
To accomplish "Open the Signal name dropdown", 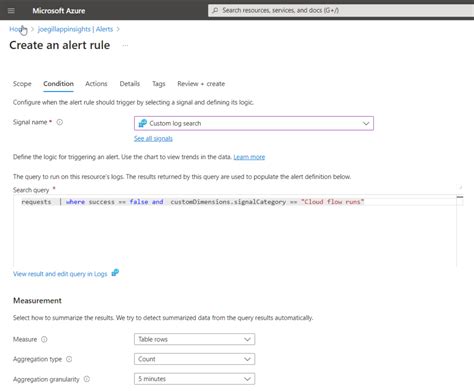I will click(254, 123).
